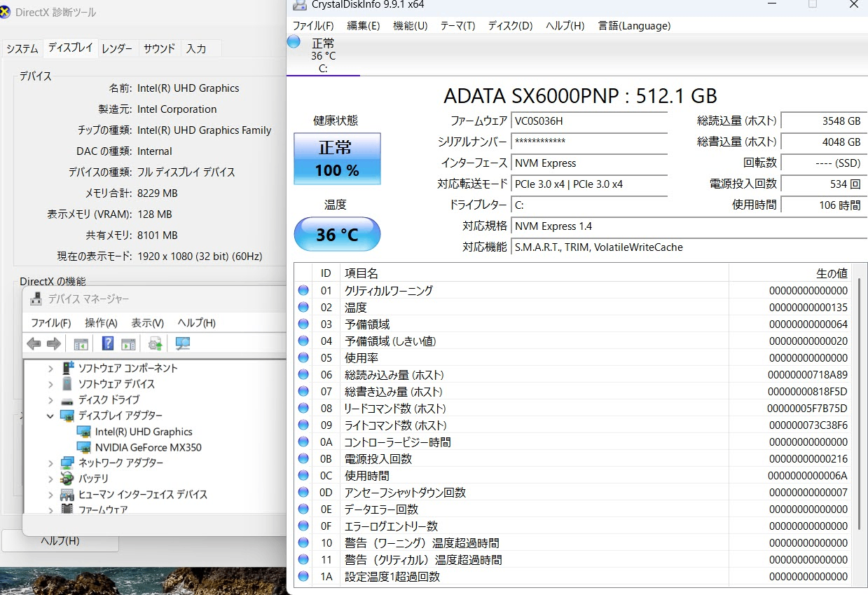Click the 正常 100 % health status button
Screen dimensions: 868x595
[x=337, y=159]
